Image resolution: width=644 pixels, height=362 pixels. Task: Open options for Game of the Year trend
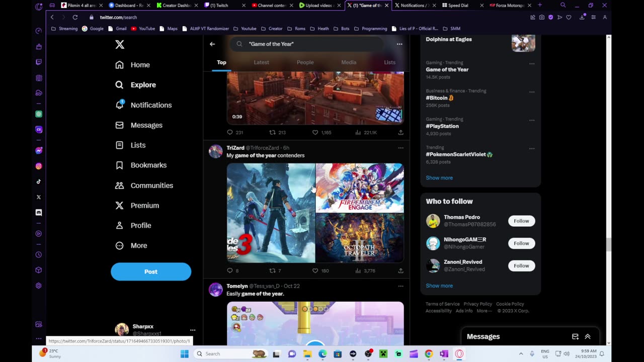[532, 64]
